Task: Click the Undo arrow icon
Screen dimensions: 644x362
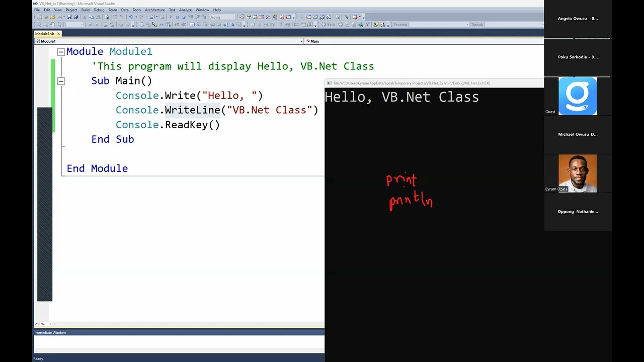Action: point(130,17)
